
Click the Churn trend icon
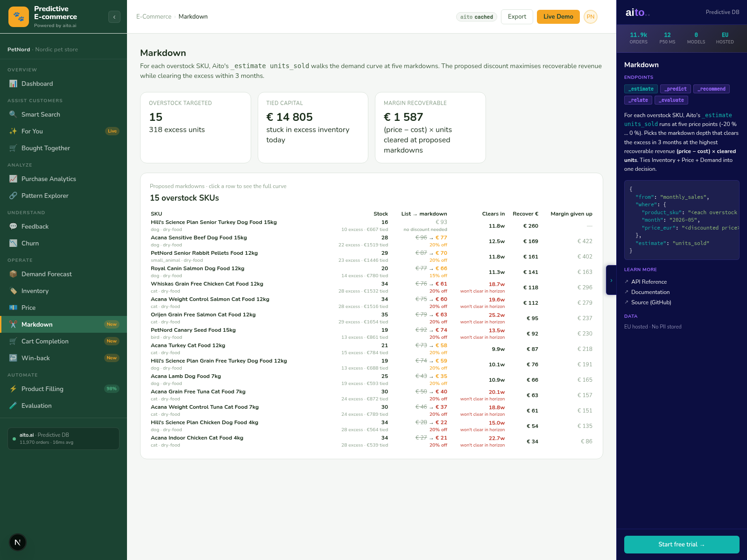(13, 243)
